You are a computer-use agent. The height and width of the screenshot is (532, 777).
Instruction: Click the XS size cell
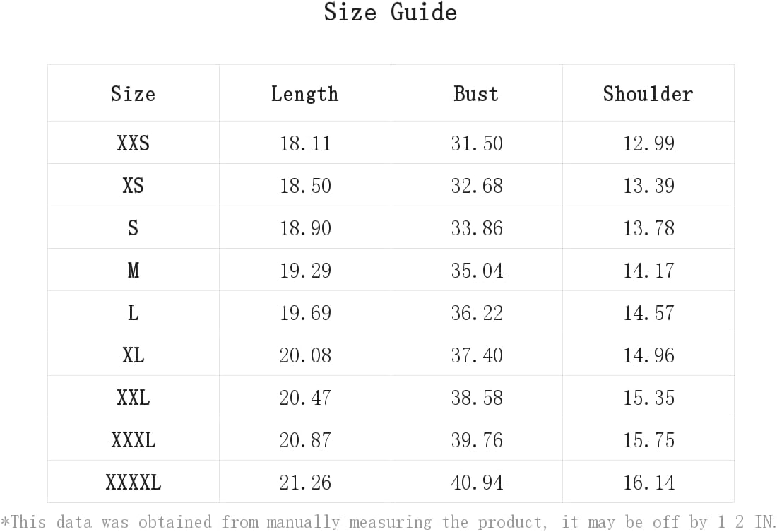134,185
